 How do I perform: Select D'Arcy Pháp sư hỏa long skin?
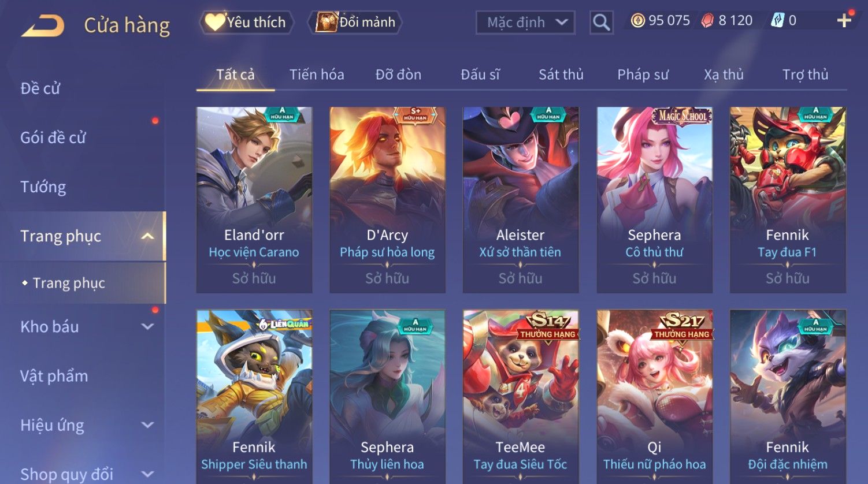tap(387, 200)
